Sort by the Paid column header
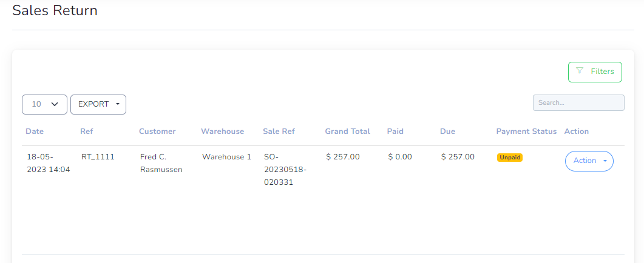The image size is (644, 263). [x=395, y=131]
